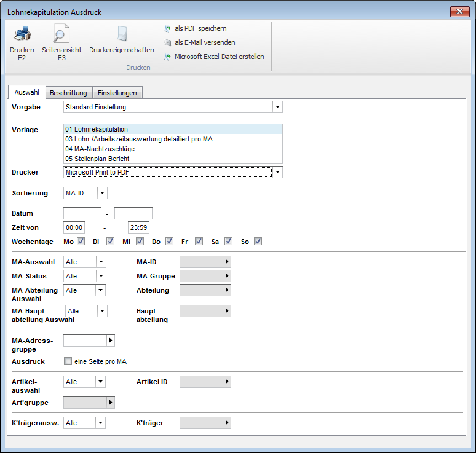Click the MA-Adressgruppe input field

point(85,341)
